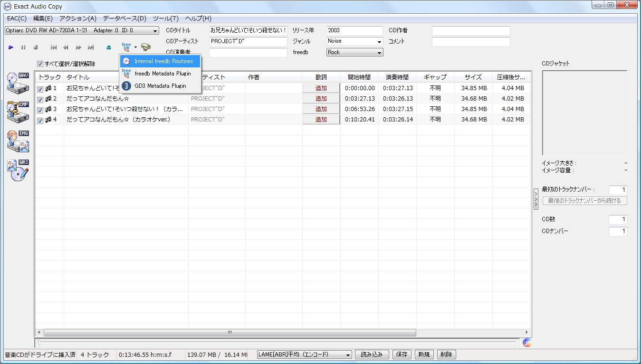Click the 保存 button
Screen dimensions: 641x364
tap(402, 355)
